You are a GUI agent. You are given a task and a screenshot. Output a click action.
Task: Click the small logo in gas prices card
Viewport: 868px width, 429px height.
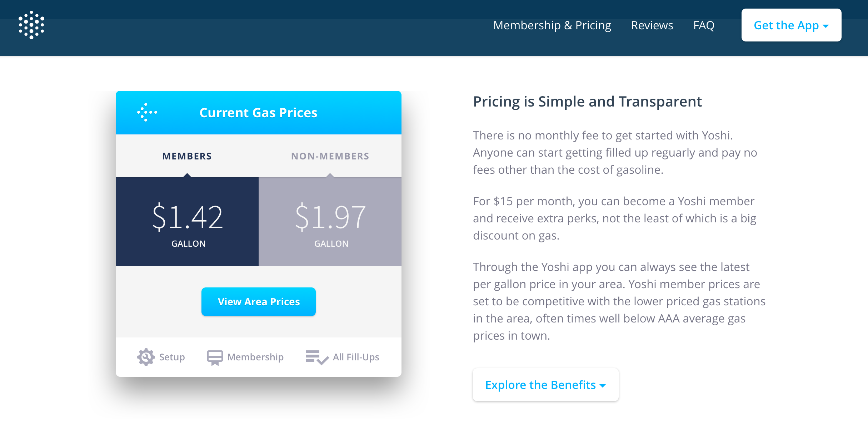click(x=147, y=113)
